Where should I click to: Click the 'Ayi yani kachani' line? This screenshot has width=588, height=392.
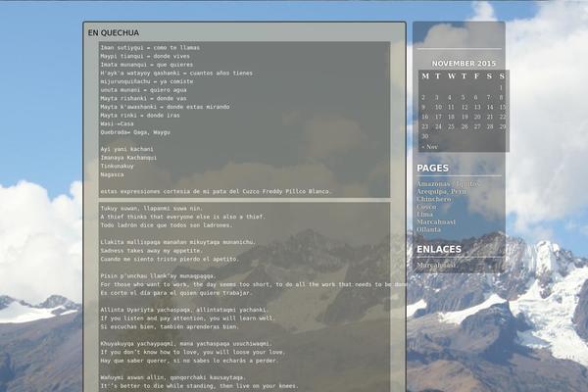coord(126,149)
